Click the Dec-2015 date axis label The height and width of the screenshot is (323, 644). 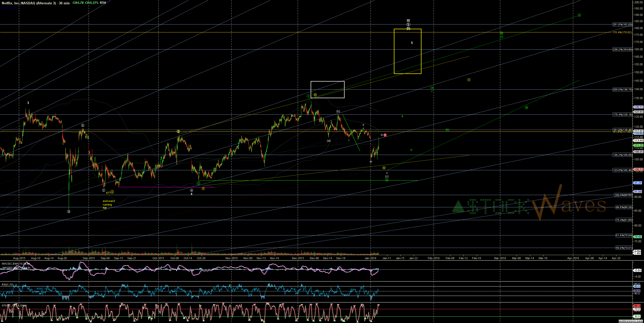(x=298, y=258)
